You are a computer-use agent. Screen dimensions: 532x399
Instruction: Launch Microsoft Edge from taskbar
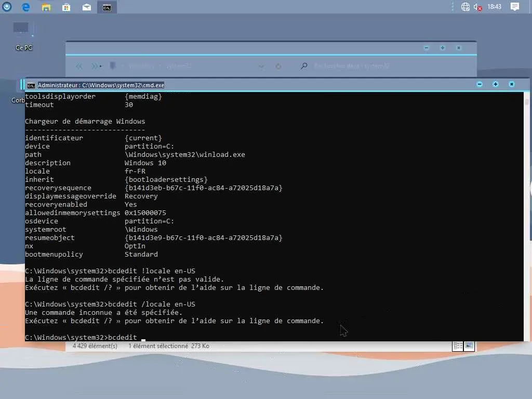26,7
